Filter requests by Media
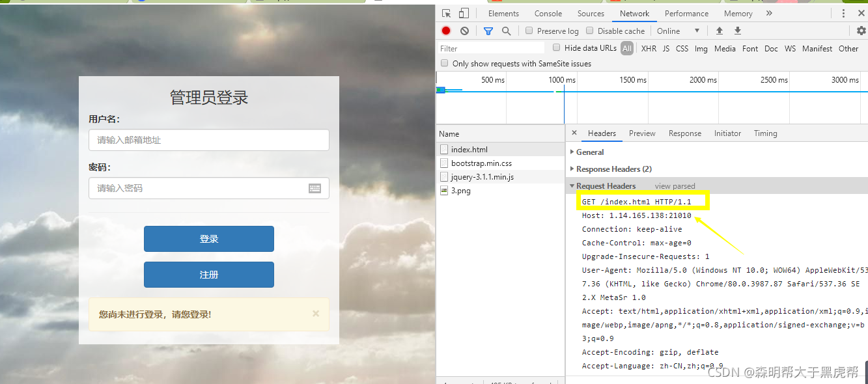Image resolution: width=868 pixels, height=384 pixels. point(725,48)
